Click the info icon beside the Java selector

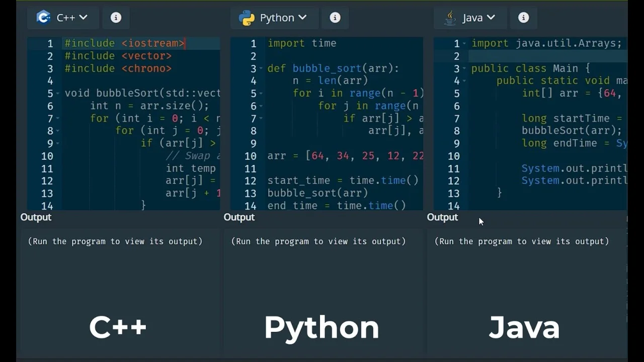coord(524,18)
